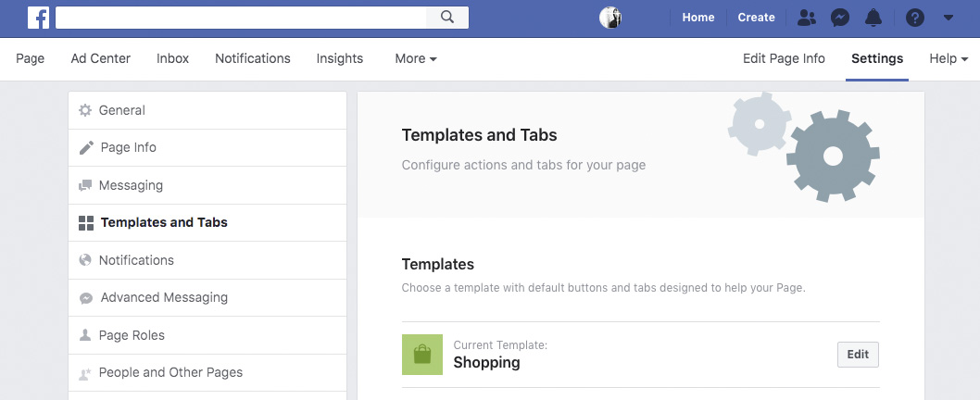
Task: Open the Help dropdown menu
Action: tap(949, 58)
